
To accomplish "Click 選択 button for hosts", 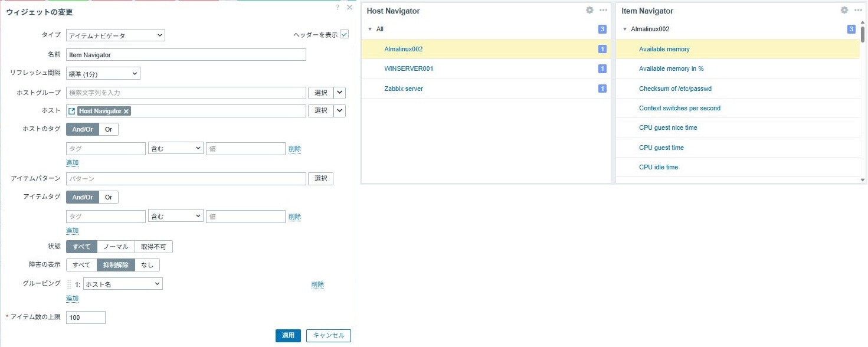I will coord(320,111).
